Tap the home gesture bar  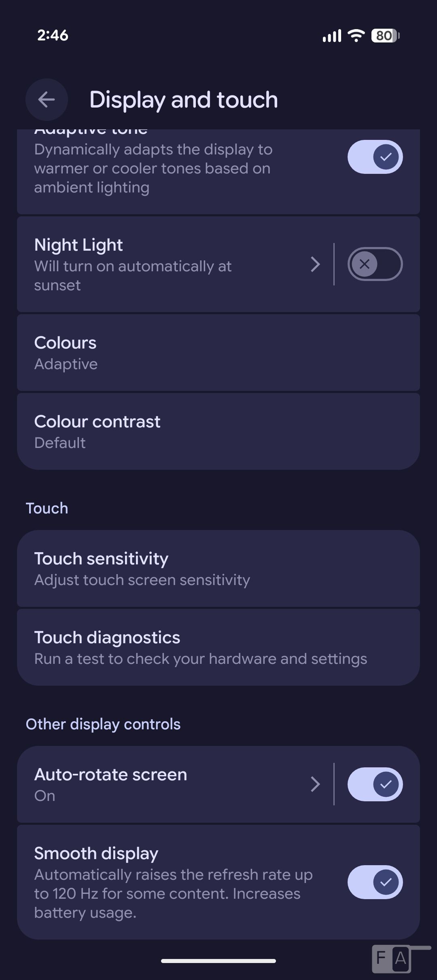(x=218, y=961)
